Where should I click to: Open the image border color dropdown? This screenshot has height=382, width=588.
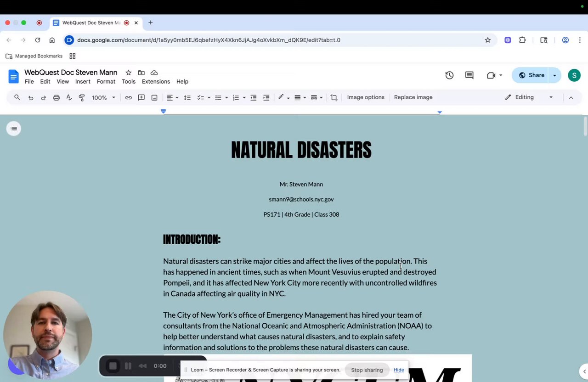coord(283,97)
